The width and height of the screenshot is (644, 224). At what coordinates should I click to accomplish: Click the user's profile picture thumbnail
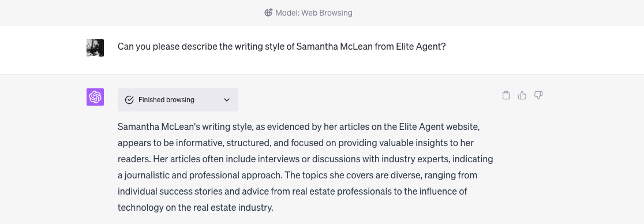95,48
